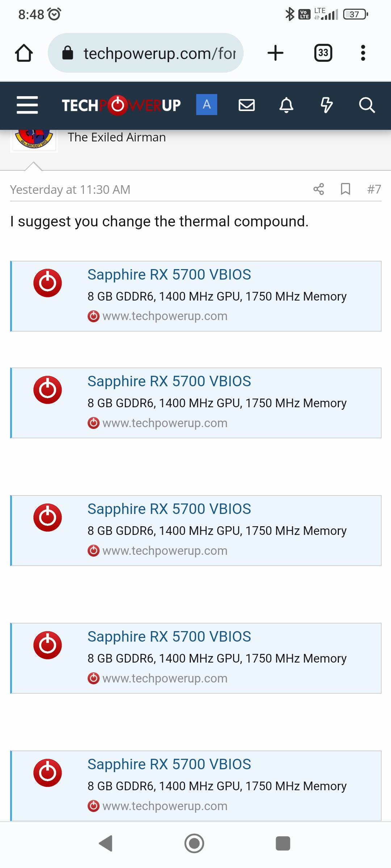The height and width of the screenshot is (868, 391).
Task: Open the browser home button
Action: point(24,53)
